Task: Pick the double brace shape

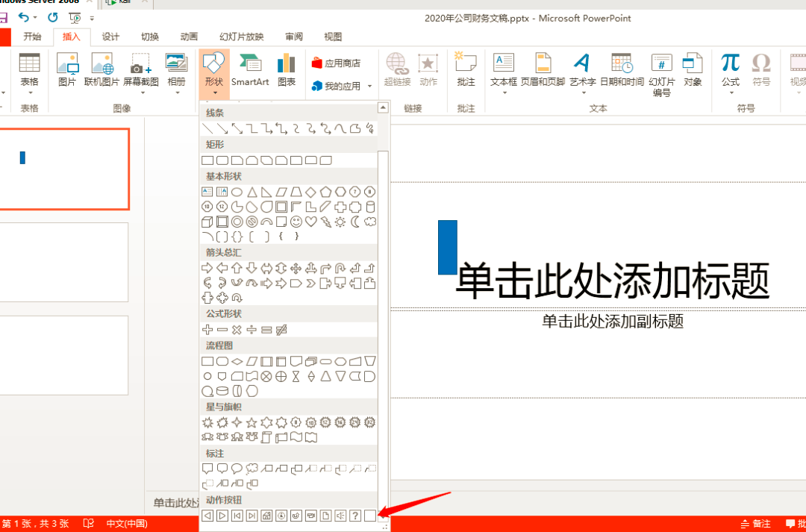Action: 237,237
